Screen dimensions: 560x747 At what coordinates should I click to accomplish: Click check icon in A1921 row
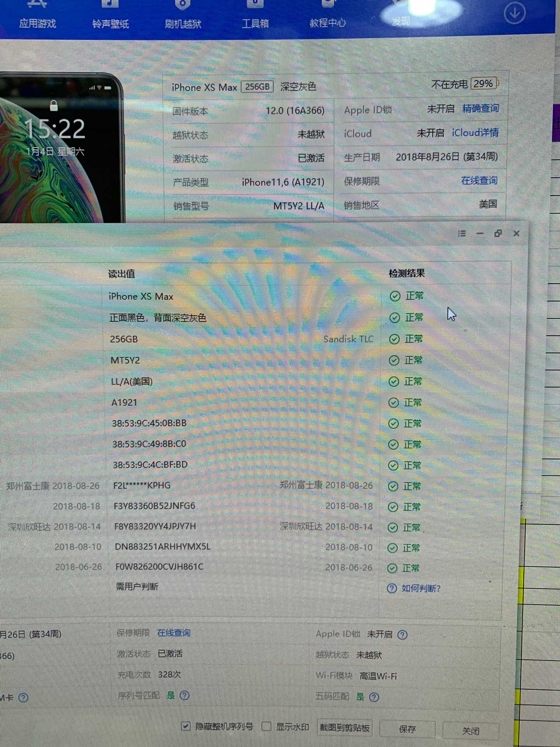[394, 402]
